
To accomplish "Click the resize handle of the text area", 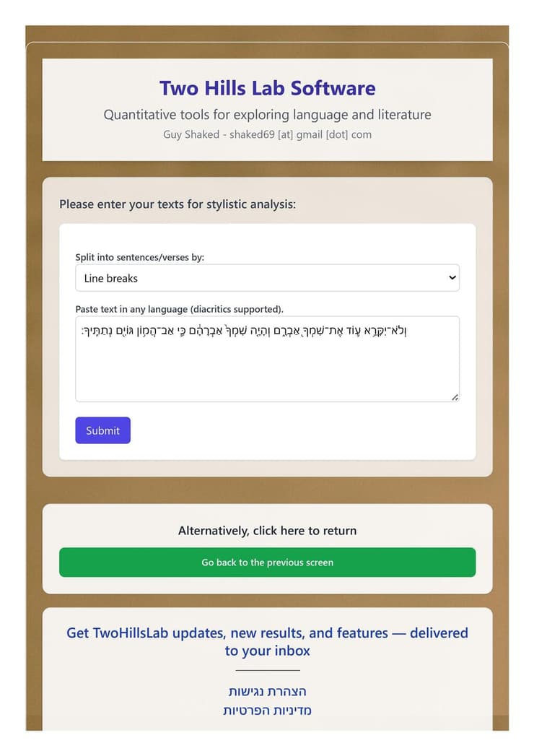I will click(x=455, y=397).
